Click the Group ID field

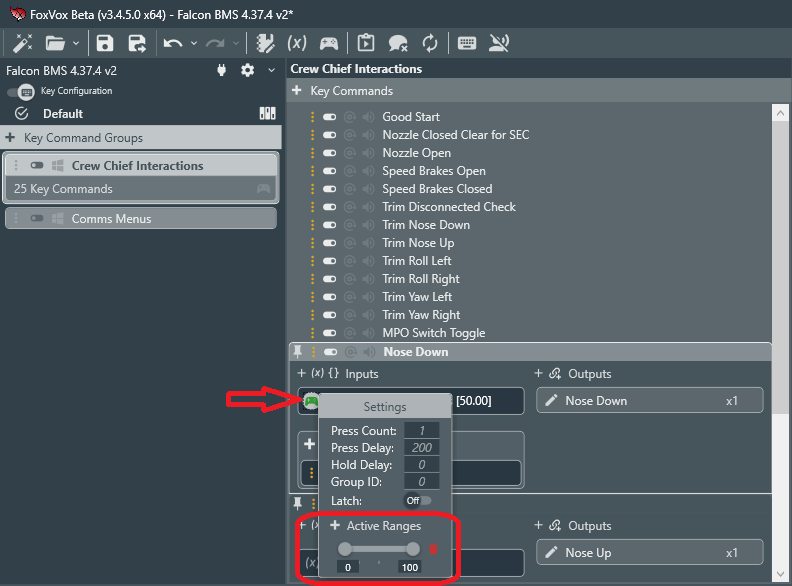(421, 482)
